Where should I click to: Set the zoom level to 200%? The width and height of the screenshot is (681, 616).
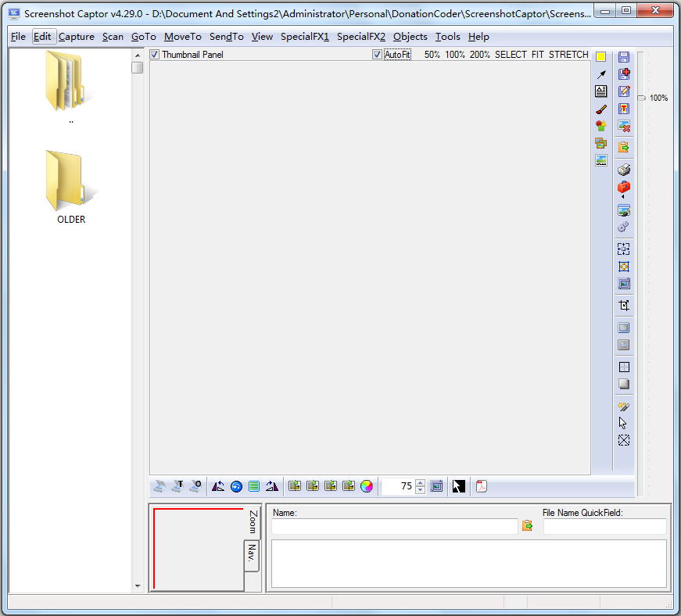click(479, 55)
